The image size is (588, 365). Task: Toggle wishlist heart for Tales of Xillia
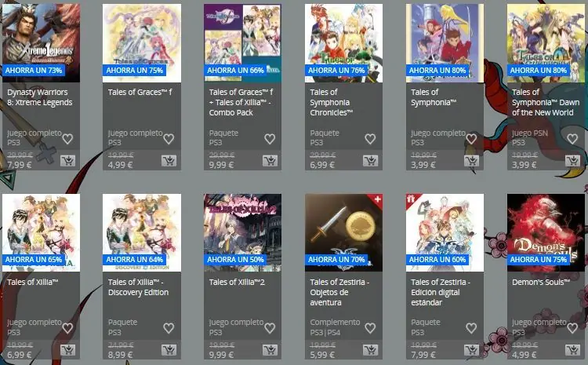[67, 328]
